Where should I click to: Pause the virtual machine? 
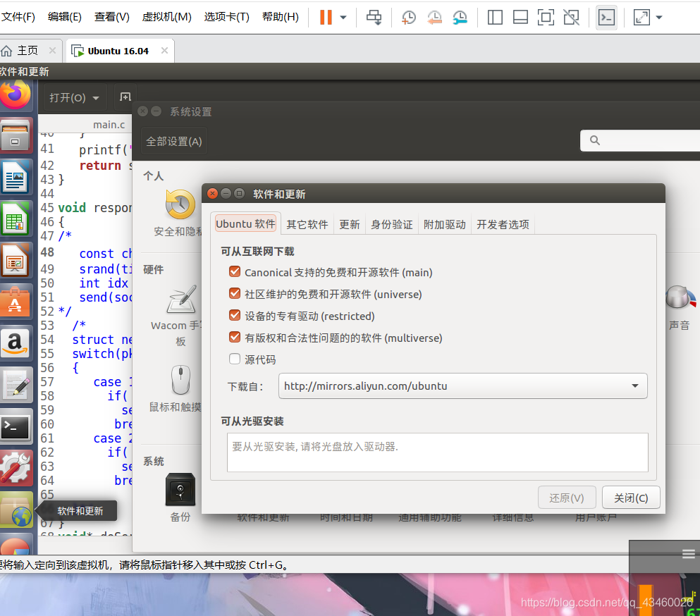[326, 18]
